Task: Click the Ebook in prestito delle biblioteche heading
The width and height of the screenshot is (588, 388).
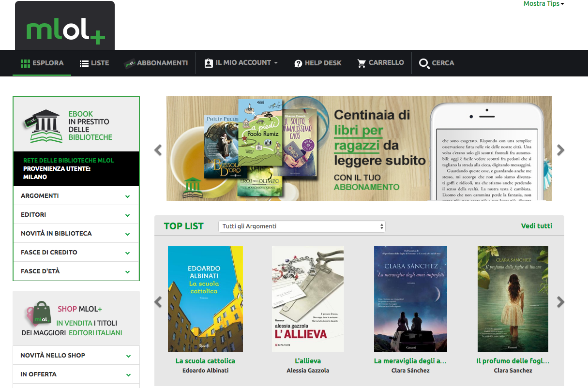Action: pyautogui.click(x=90, y=126)
